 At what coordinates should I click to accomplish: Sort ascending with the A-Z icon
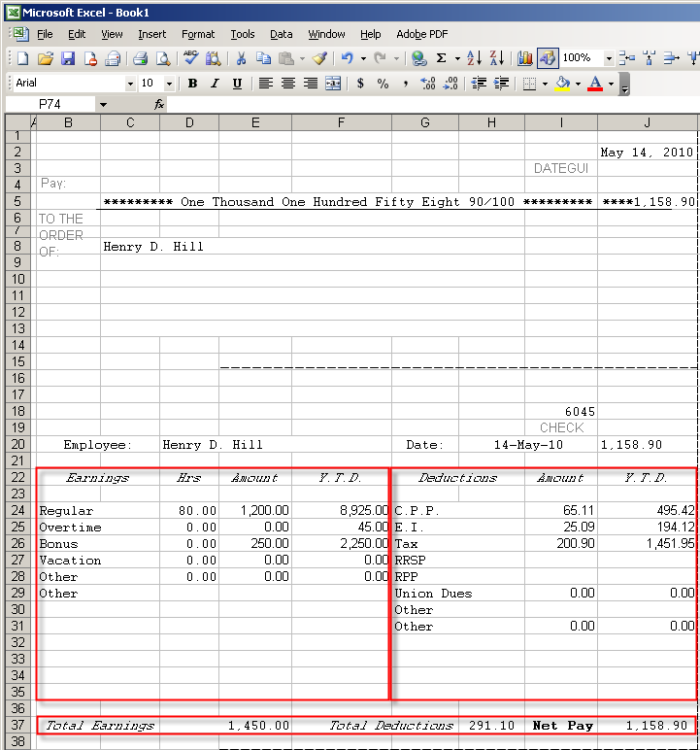[x=474, y=58]
